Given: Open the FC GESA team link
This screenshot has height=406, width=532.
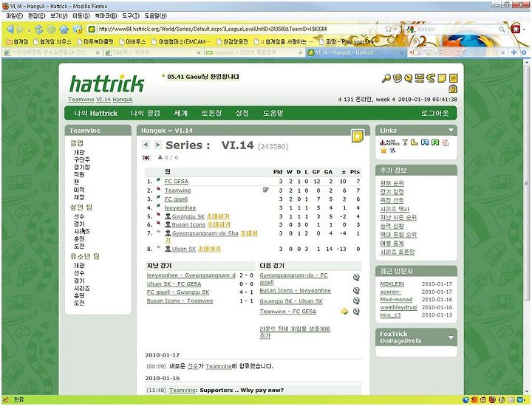Looking at the screenshot, I should click(177, 182).
